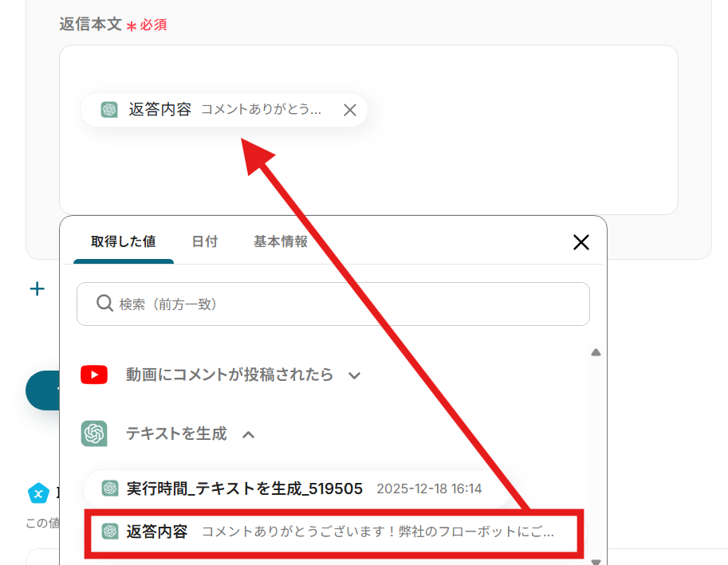
Task: Click into the 返信本文 text area
Action: (368, 130)
